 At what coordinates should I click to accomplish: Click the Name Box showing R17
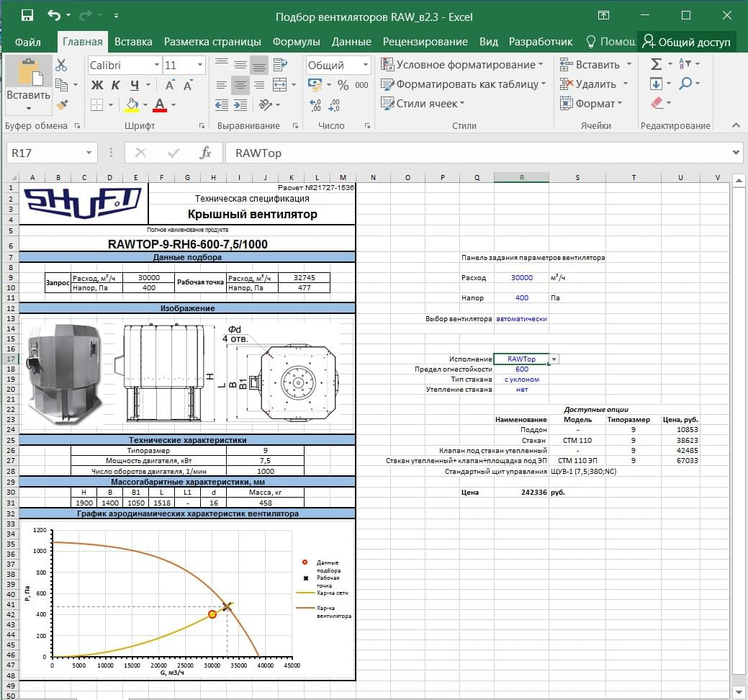point(45,153)
